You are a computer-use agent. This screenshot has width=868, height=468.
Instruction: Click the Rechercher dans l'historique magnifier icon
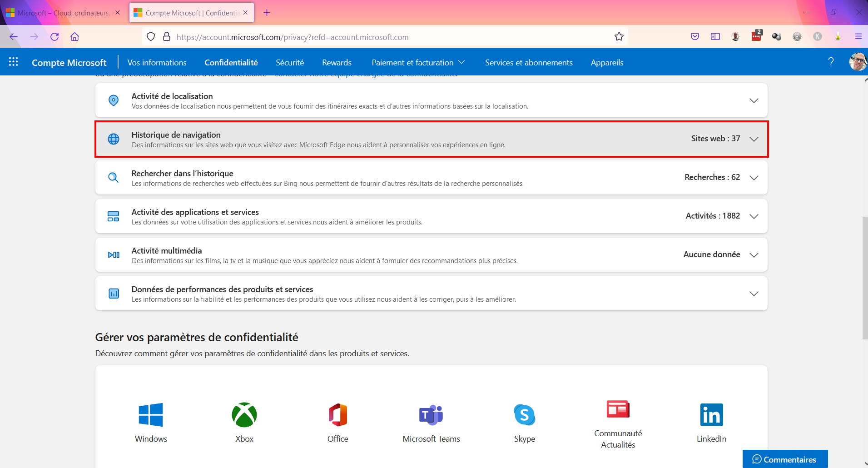coord(114,178)
